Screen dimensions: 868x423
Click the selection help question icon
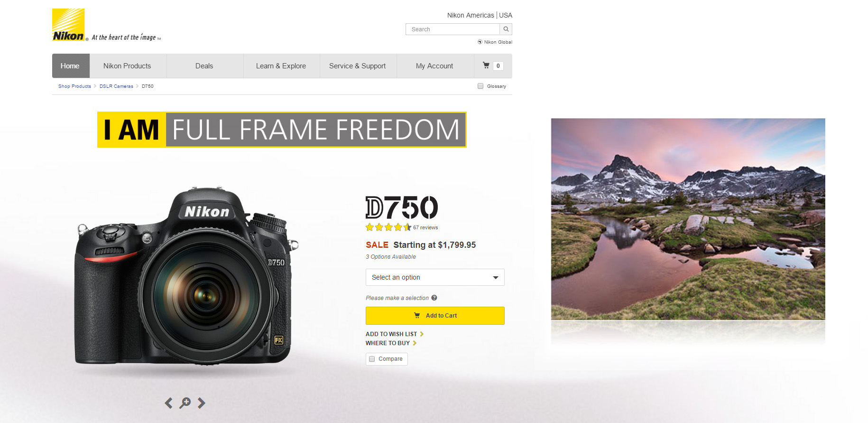pos(434,298)
